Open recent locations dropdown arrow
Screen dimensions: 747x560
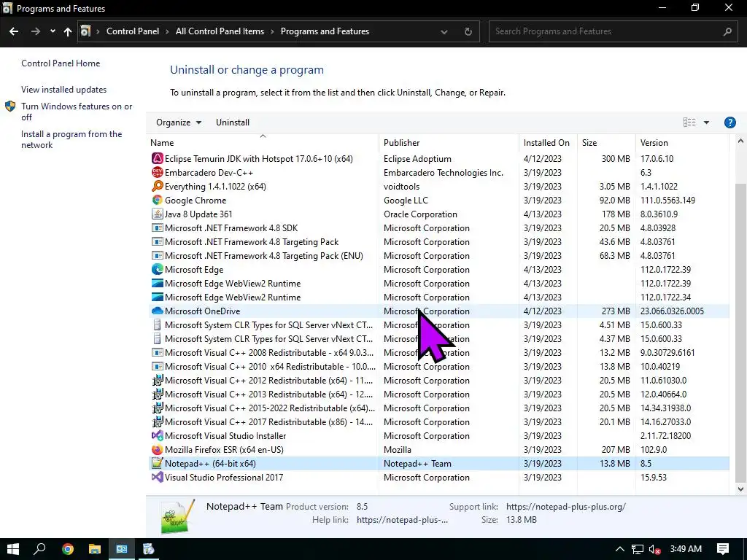pos(53,31)
